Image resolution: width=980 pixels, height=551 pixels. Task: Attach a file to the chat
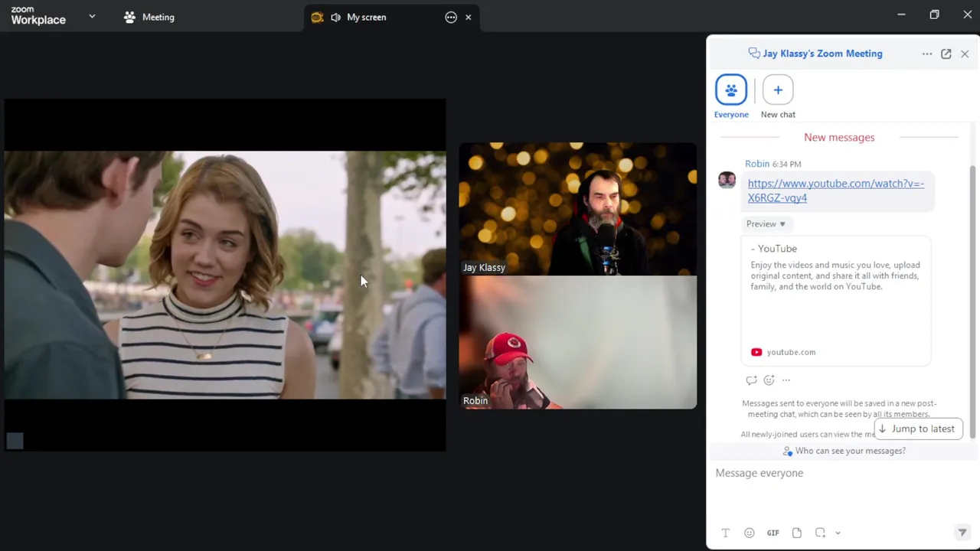click(x=797, y=533)
